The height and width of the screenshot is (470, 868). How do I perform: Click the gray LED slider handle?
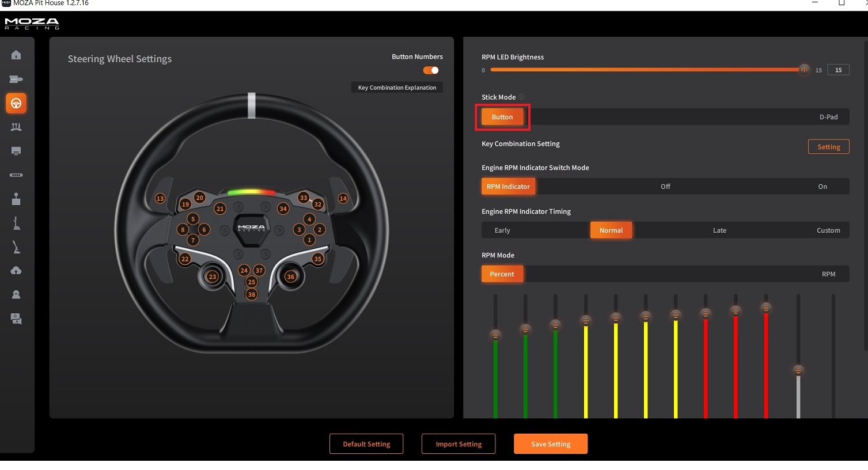pyautogui.click(x=798, y=370)
